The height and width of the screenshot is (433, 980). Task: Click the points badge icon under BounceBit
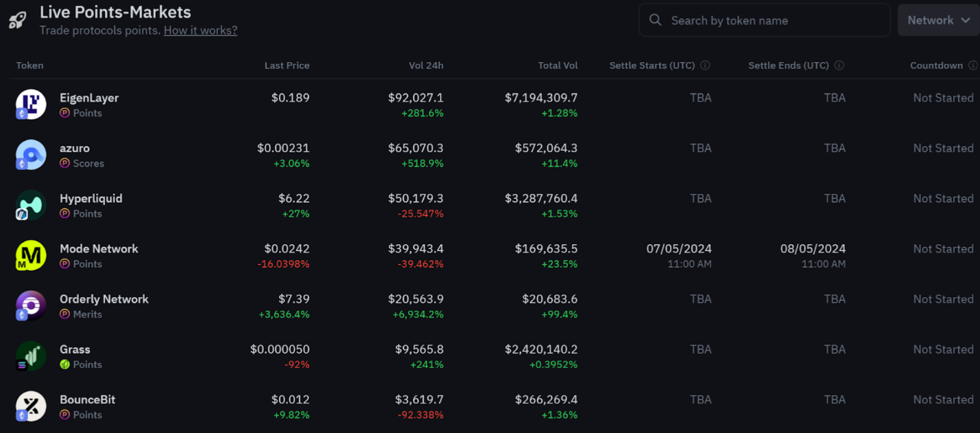pos(64,415)
